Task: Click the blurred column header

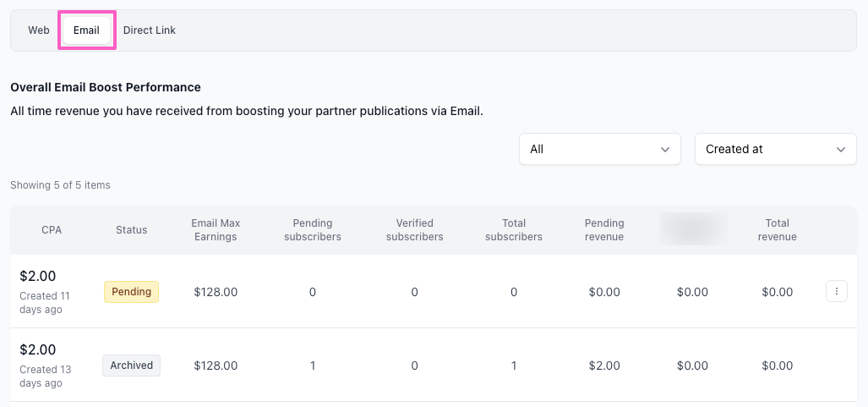Action: 693,229
